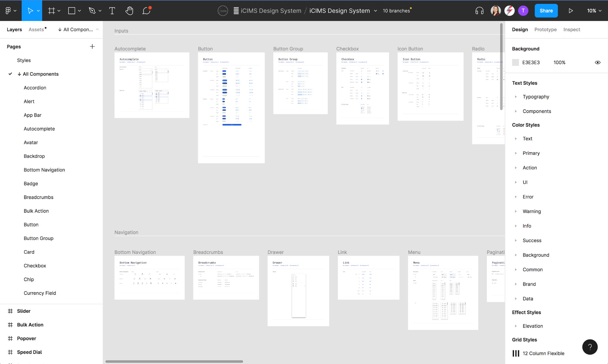Click the Share button

coord(546,11)
